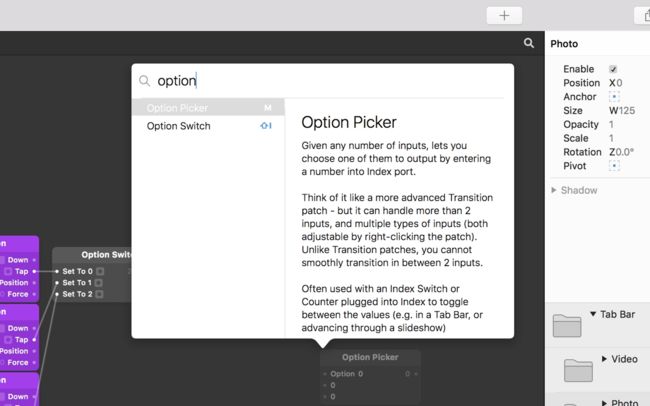
Task: Expand the Video layer group
Action: pyautogui.click(x=604, y=359)
